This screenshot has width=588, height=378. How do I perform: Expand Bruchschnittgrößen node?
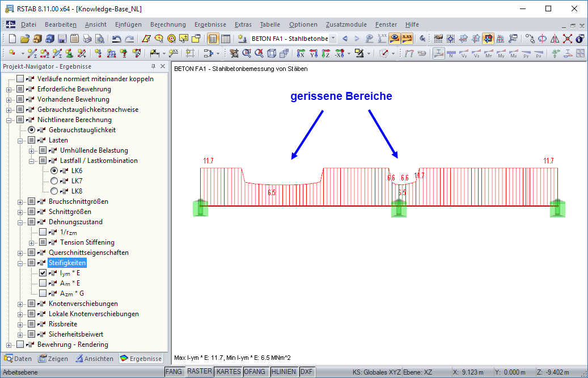[x=20, y=201]
